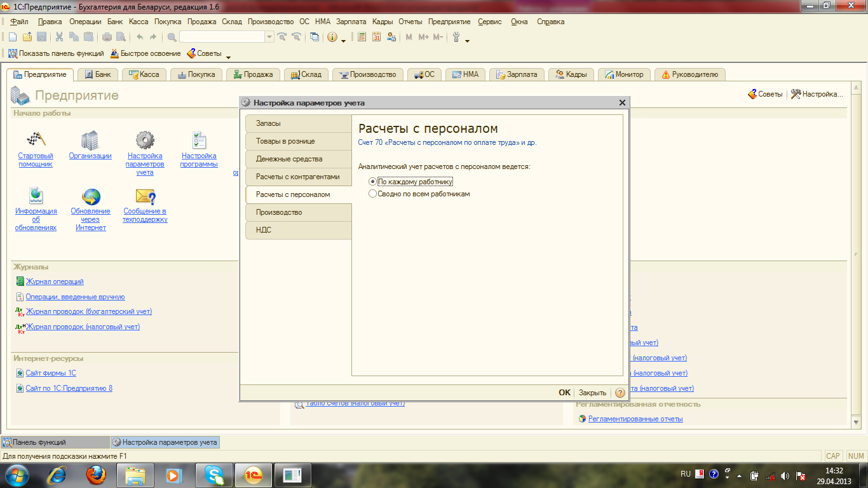Open the Операции menu
The image size is (868, 488).
click(85, 22)
